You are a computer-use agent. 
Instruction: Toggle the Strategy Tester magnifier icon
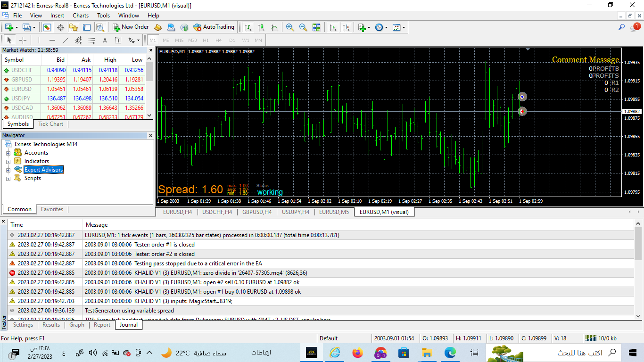(100, 27)
